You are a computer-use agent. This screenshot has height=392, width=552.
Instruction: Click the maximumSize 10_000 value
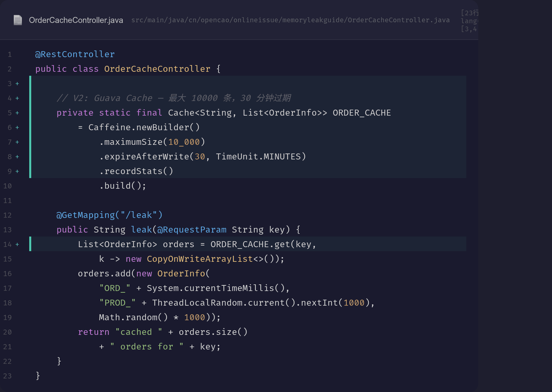184,142
